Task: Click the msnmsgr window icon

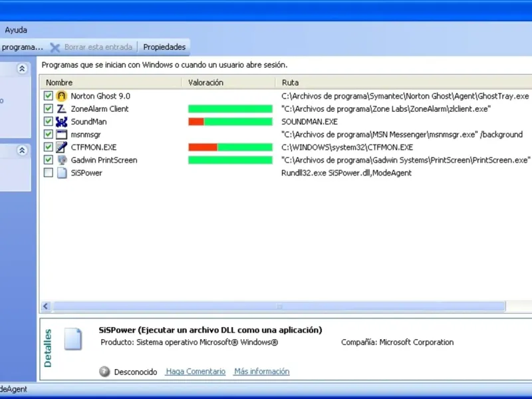Action: (x=61, y=134)
